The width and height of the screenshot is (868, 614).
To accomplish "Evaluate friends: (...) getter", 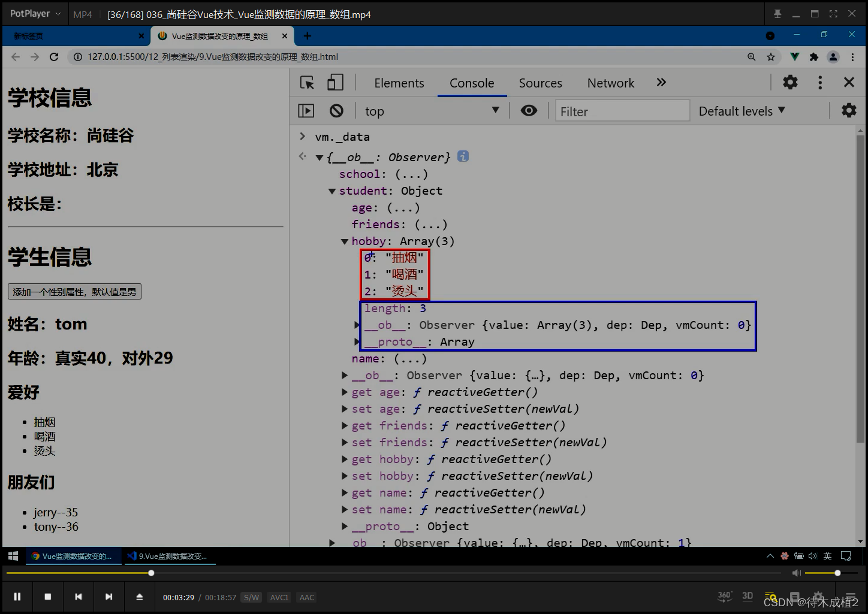I will tap(431, 225).
